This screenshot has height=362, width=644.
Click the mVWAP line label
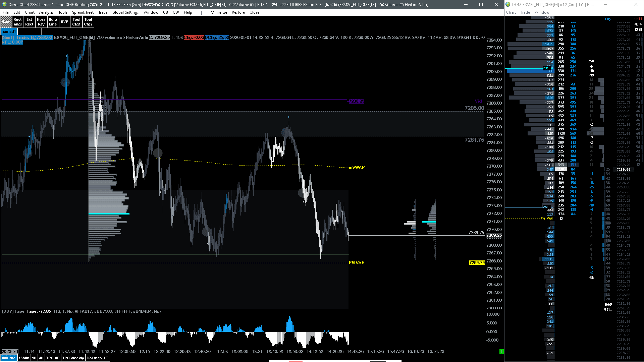point(357,168)
